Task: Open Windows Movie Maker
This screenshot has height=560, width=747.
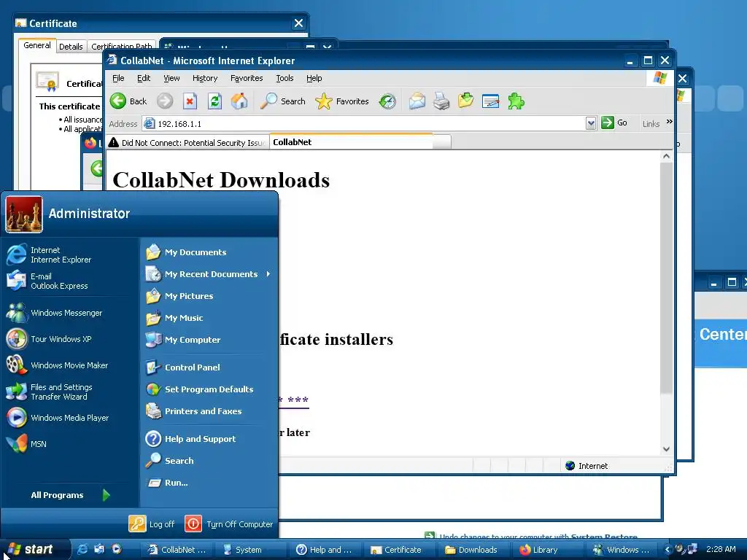Action: pyautogui.click(x=69, y=365)
